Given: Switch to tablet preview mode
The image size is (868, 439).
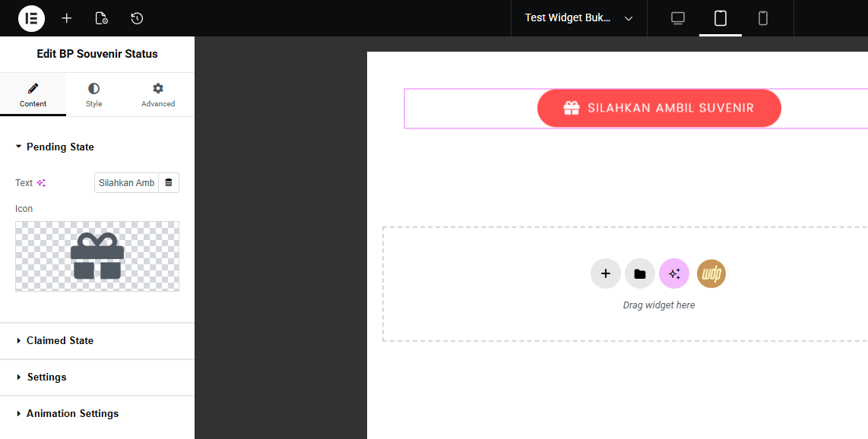Looking at the screenshot, I should pyautogui.click(x=721, y=18).
